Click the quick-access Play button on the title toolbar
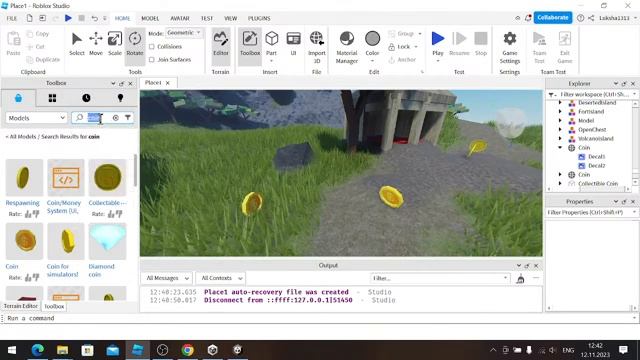This screenshot has width=640, height=360. click(x=68, y=18)
